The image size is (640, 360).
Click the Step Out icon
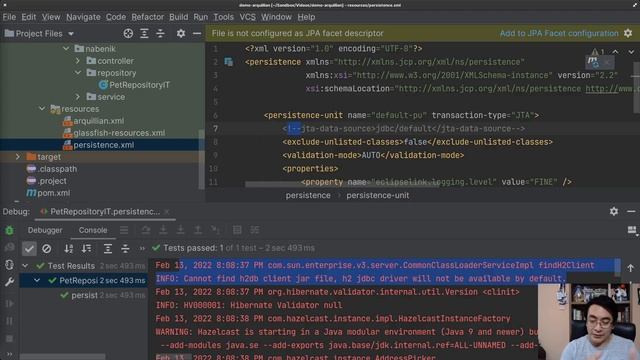pos(198,230)
